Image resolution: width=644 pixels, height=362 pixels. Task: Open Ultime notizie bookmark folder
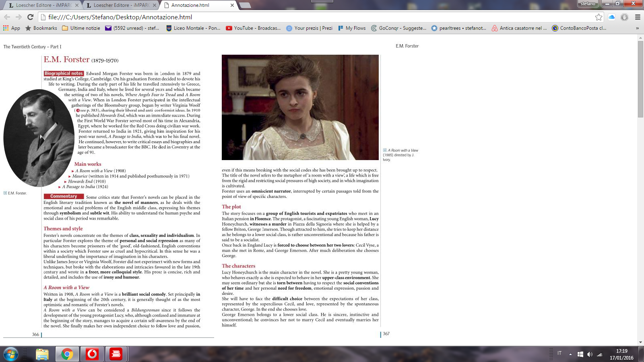pos(81,28)
